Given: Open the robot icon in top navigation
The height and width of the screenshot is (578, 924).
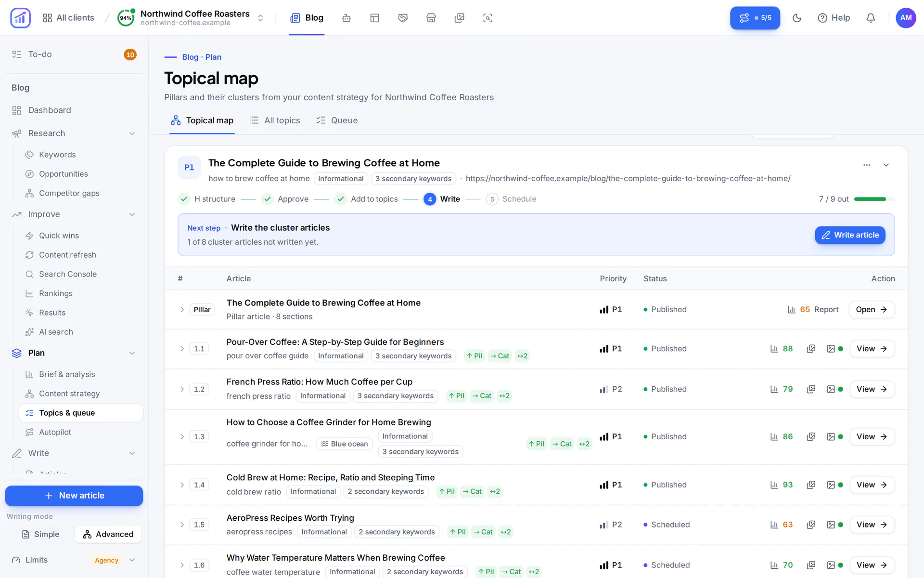Looking at the screenshot, I should click(346, 18).
